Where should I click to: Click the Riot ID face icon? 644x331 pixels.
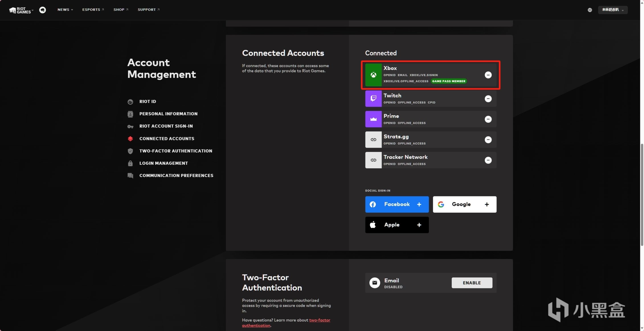(x=130, y=102)
